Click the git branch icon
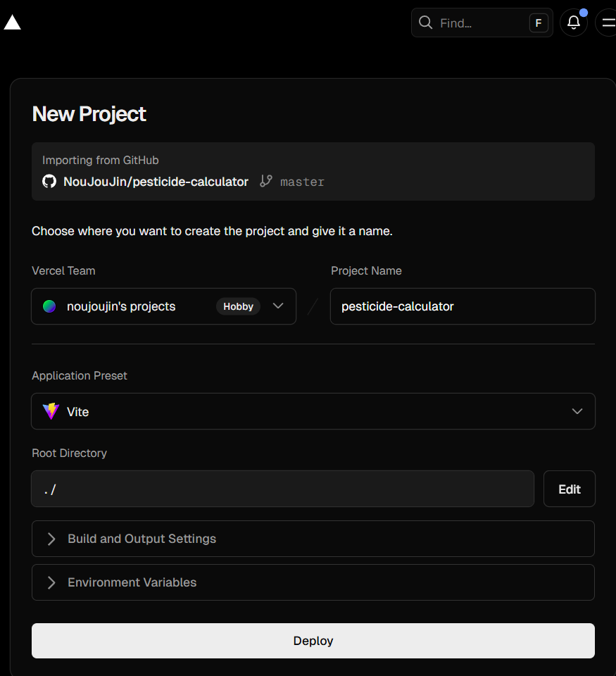 click(x=265, y=181)
